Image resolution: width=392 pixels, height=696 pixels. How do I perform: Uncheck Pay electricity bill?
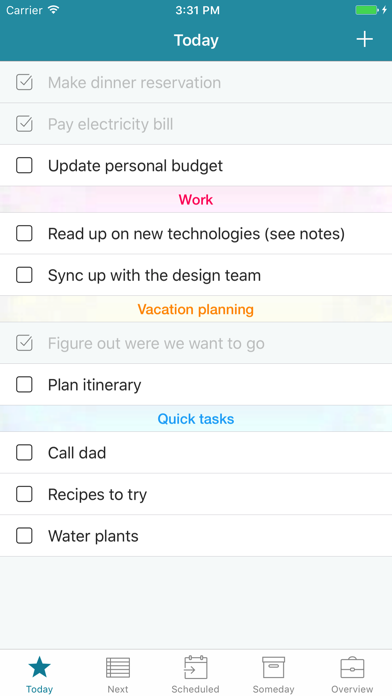[x=24, y=124]
